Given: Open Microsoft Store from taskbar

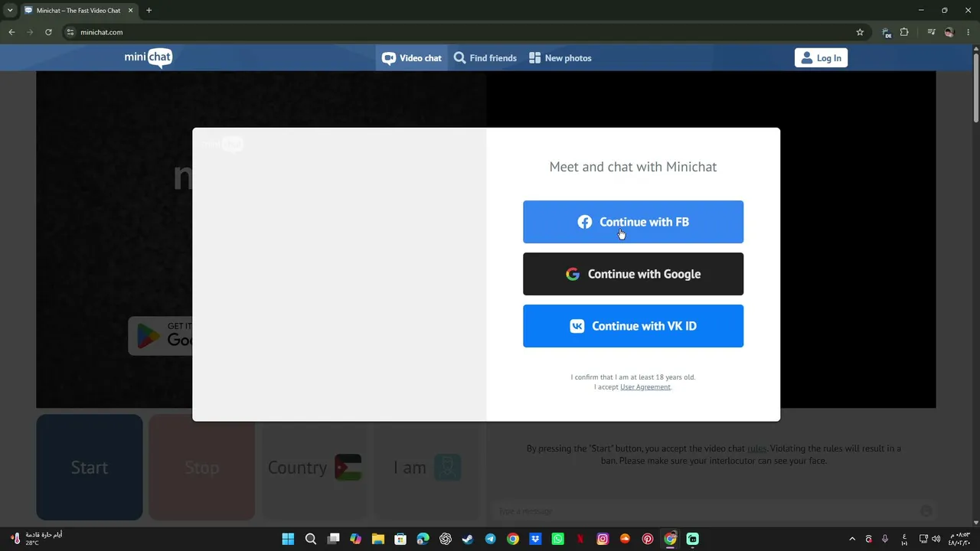Looking at the screenshot, I should [400, 539].
